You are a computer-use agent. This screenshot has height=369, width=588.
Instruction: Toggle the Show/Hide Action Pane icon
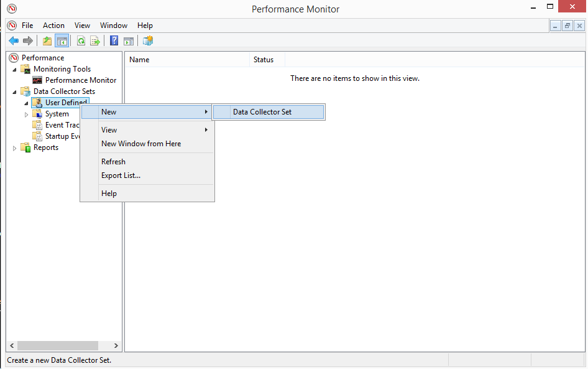click(129, 41)
